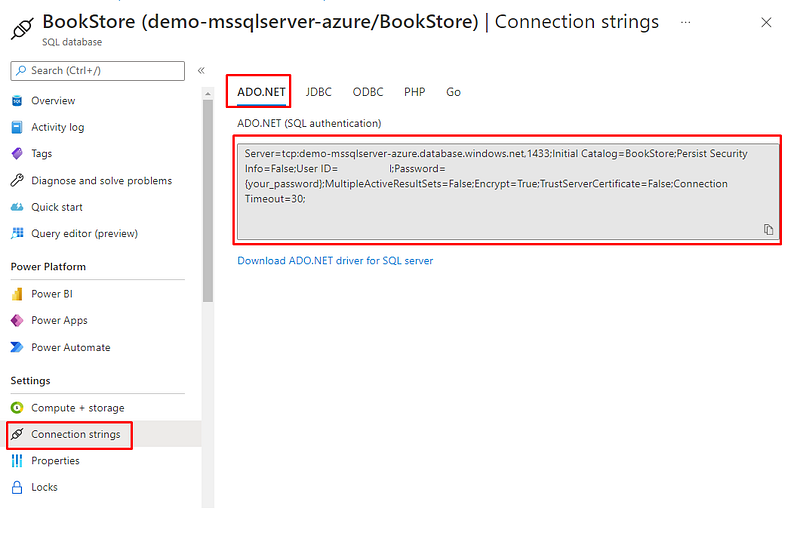Go to Tags

(41, 154)
